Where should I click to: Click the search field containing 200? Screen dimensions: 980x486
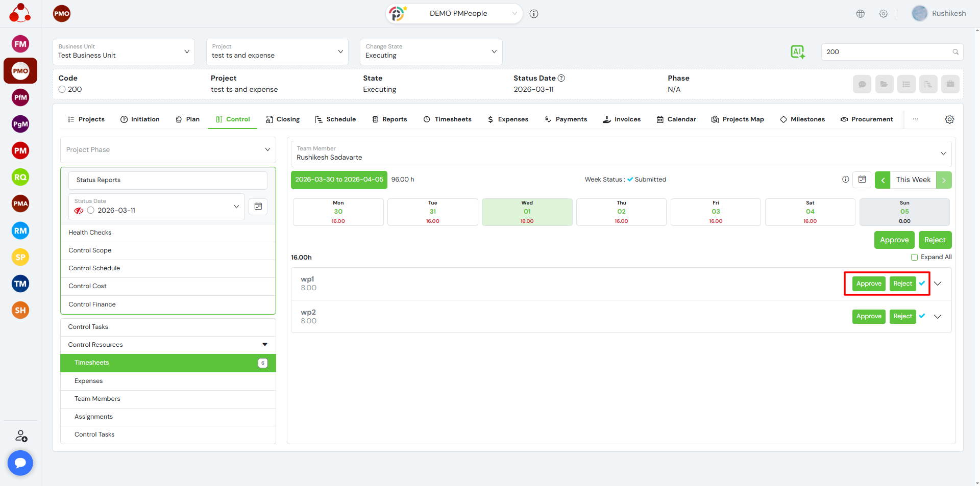pyautogui.click(x=887, y=52)
